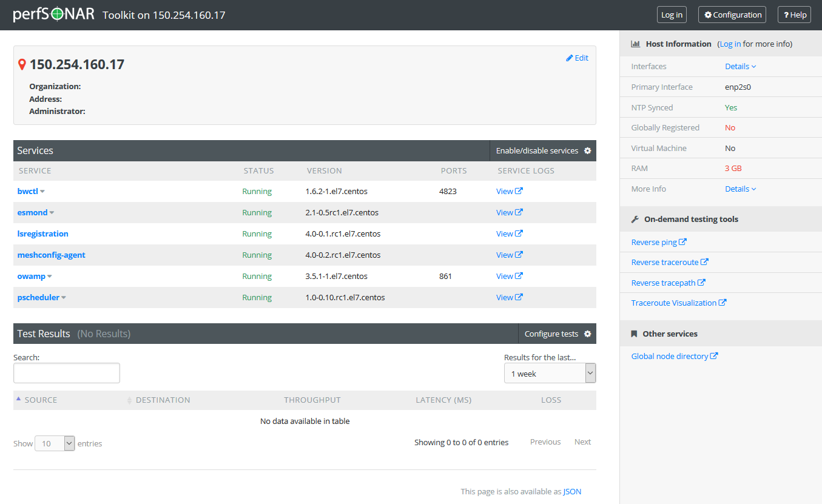Sort by Destination column arrow
The image size is (822, 504).
click(x=129, y=400)
